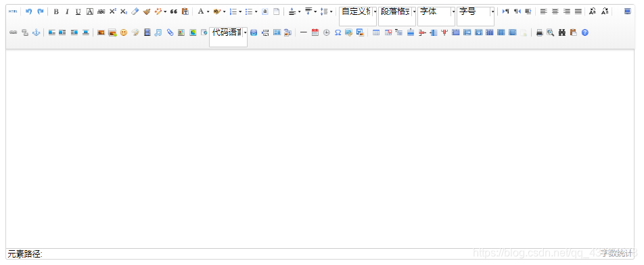Insert music with the note icon
644x265 pixels.
click(x=158, y=32)
